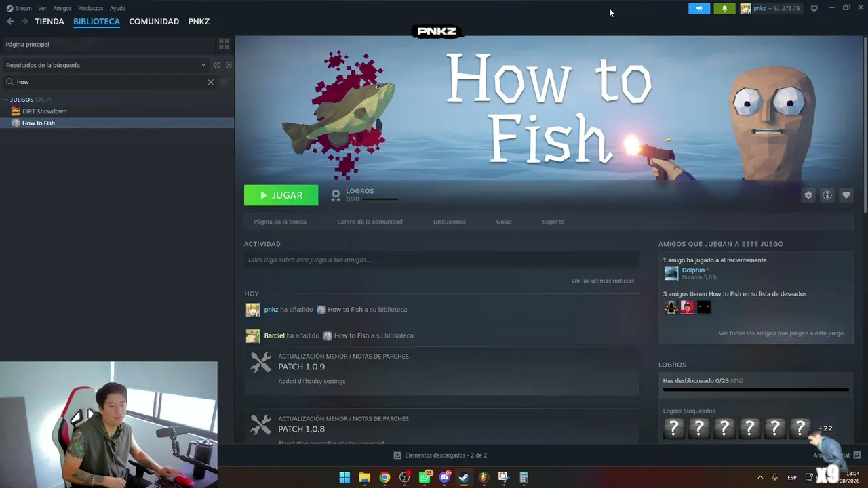Open PATCH 1.0.9 wrench icon

click(x=260, y=363)
